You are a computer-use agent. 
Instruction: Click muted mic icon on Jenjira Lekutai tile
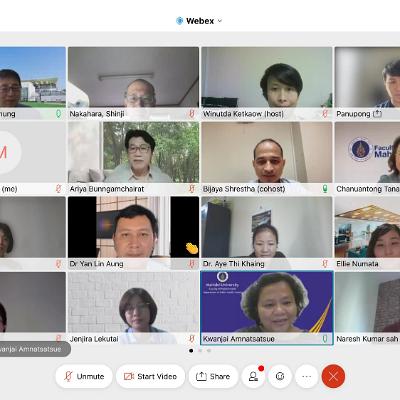coord(192,339)
